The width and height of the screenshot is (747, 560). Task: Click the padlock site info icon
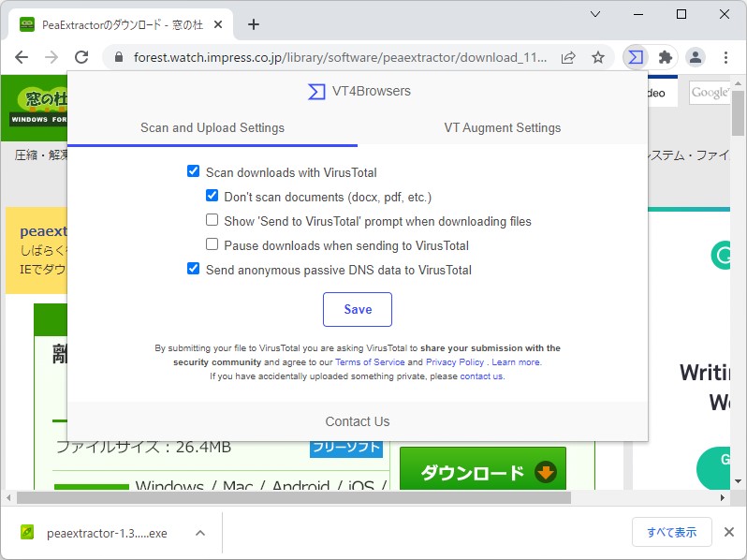point(119,58)
